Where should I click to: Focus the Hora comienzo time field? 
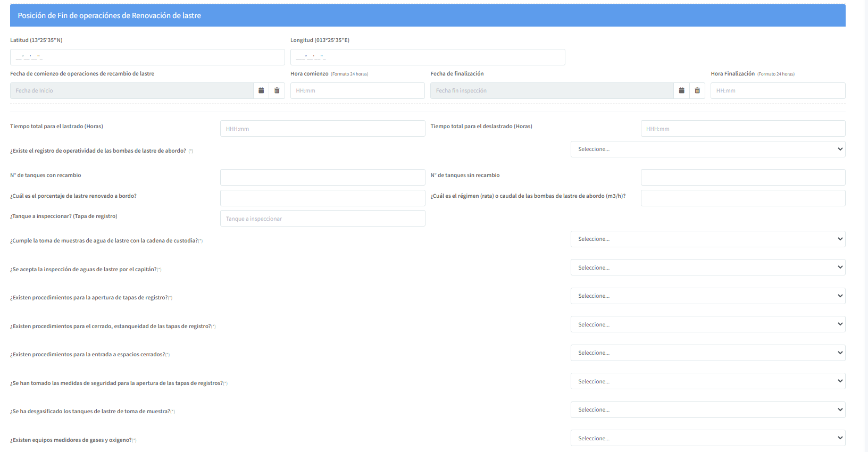click(357, 91)
